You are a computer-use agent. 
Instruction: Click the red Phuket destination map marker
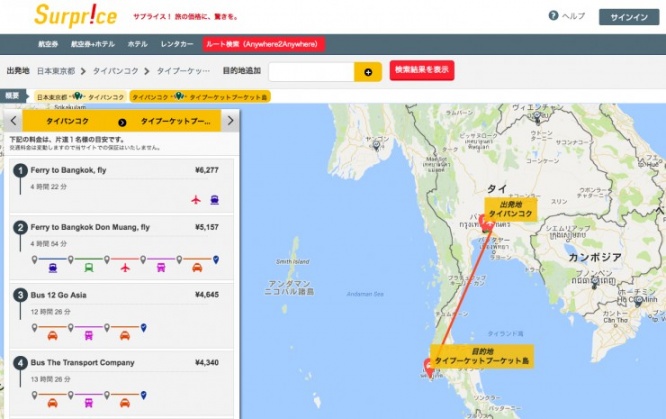(429, 367)
